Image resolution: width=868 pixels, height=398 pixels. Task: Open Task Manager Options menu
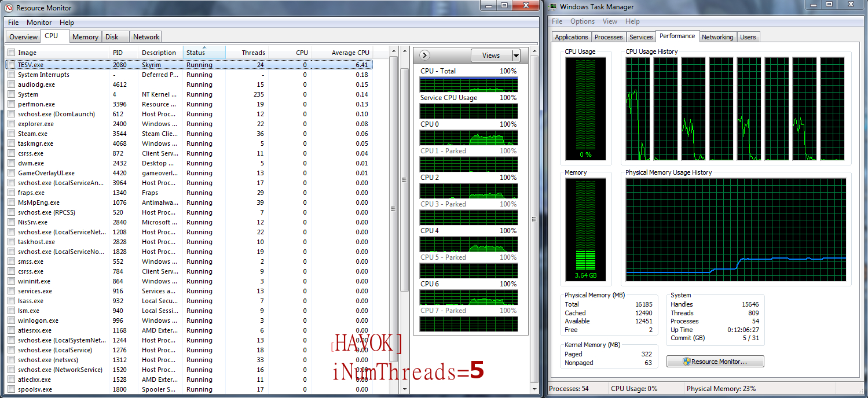coord(583,21)
